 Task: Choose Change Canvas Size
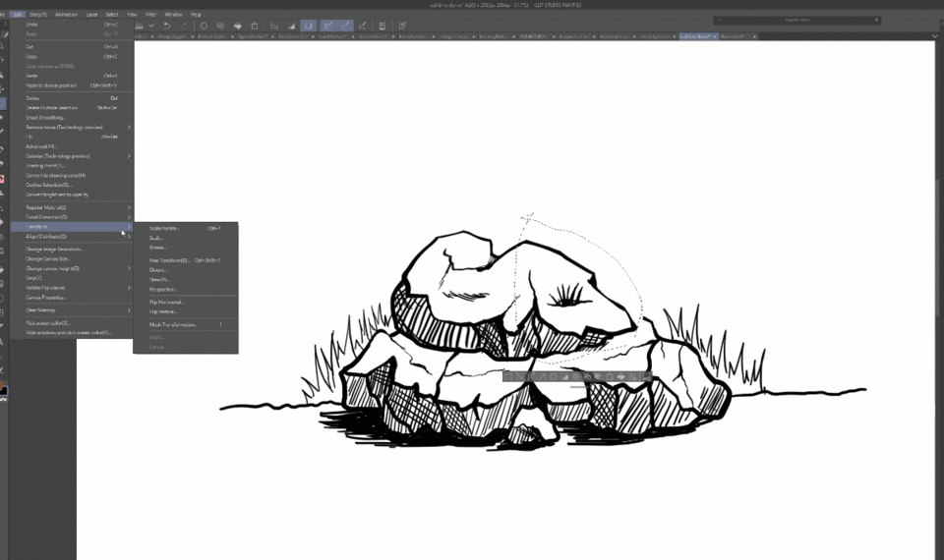72,258
